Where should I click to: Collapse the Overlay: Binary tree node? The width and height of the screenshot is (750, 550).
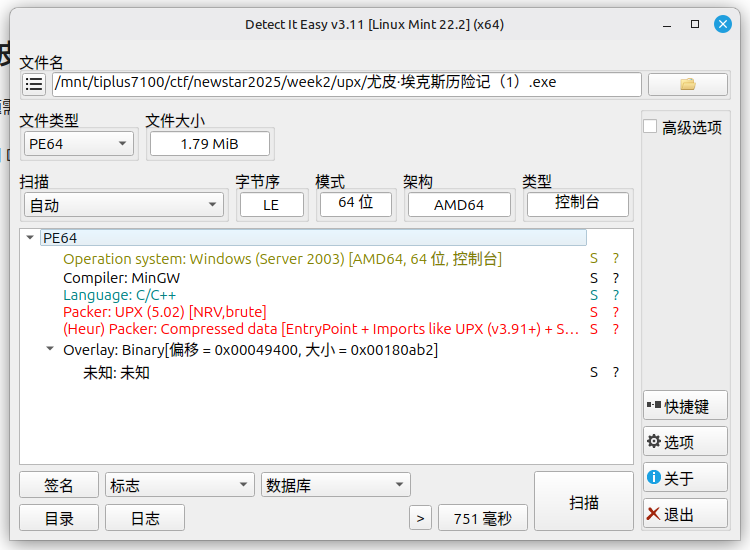pyautogui.click(x=51, y=350)
